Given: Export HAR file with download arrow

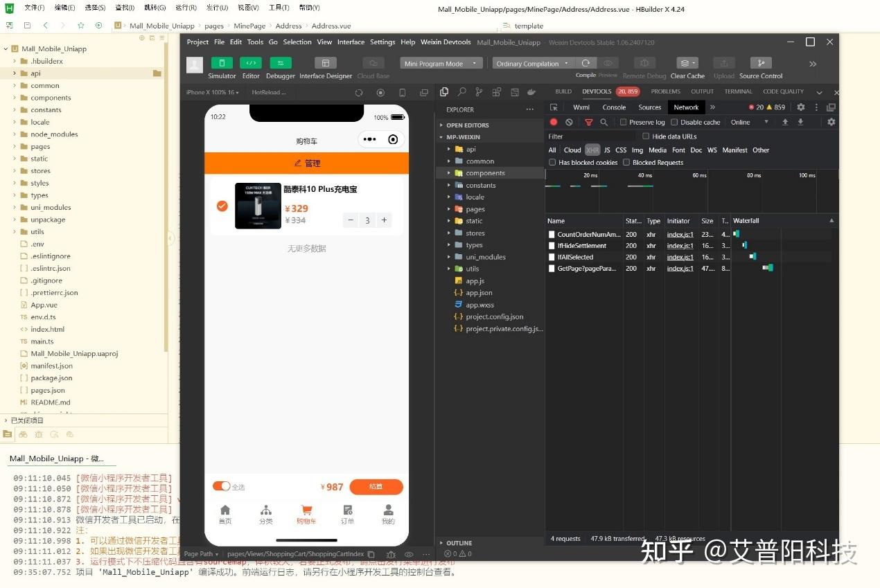Looking at the screenshot, I should click(x=800, y=122).
